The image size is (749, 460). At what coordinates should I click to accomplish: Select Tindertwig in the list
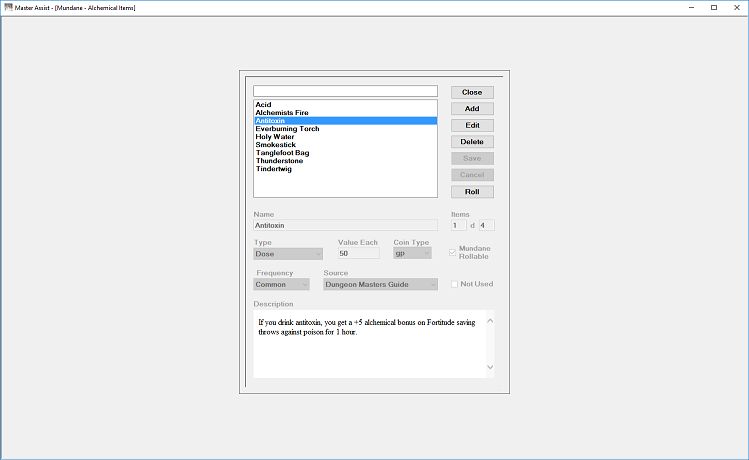[345, 169]
